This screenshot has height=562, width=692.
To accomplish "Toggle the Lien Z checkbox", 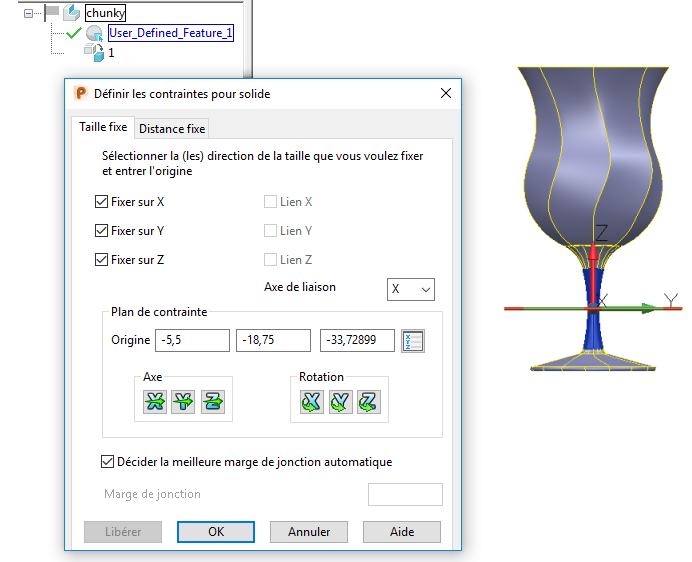I will pyautogui.click(x=270, y=260).
